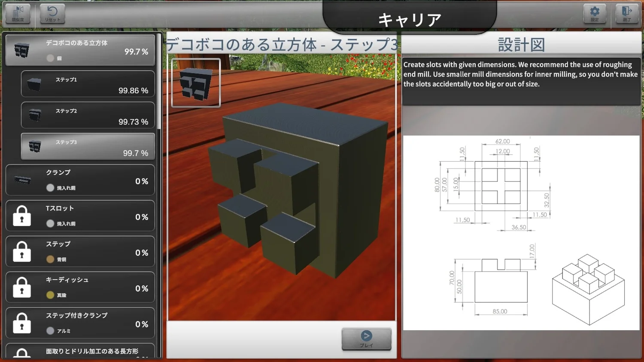Click the クランプ part model icon
644x362 pixels.
tap(22, 180)
